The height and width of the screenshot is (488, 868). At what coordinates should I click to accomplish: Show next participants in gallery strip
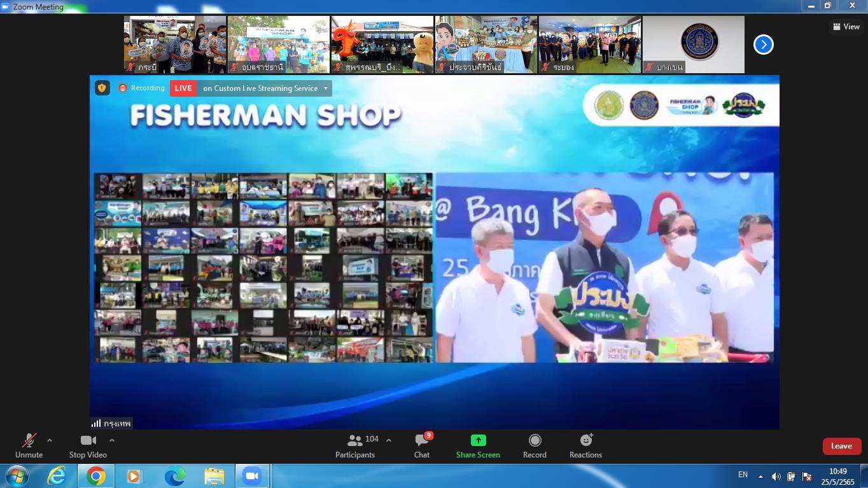click(x=763, y=45)
